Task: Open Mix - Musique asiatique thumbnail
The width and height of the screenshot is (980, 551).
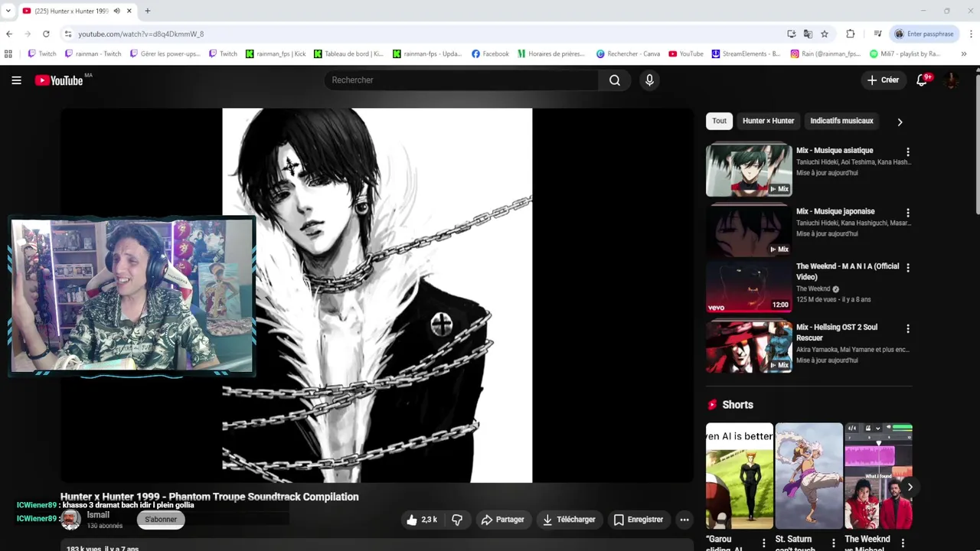Action: click(x=749, y=169)
